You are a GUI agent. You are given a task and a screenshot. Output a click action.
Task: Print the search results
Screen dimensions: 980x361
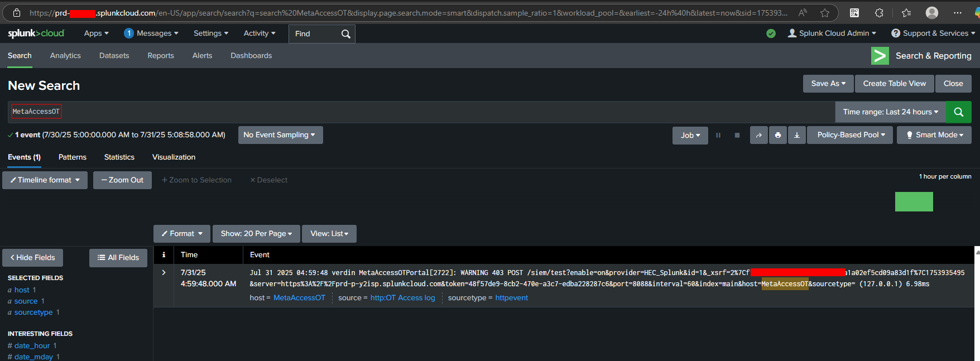pos(778,135)
